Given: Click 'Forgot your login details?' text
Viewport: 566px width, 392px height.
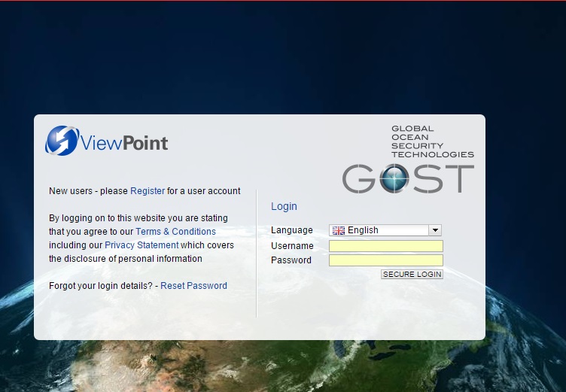Looking at the screenshot, I should [x=101, y=285].
